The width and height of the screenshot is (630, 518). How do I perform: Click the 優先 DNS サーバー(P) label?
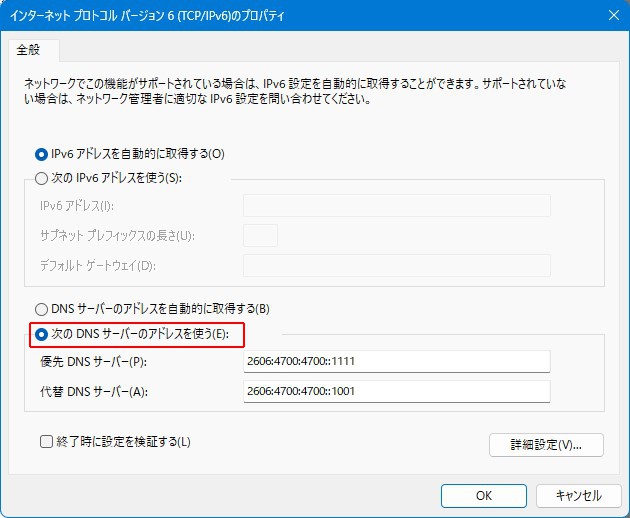point(93,362)
